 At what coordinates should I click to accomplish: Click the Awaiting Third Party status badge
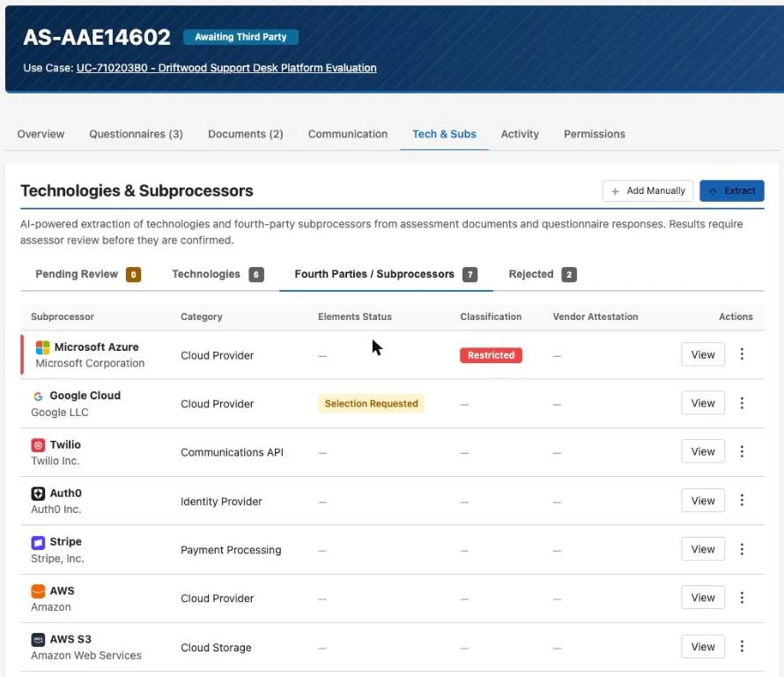[x=240, y=37]
